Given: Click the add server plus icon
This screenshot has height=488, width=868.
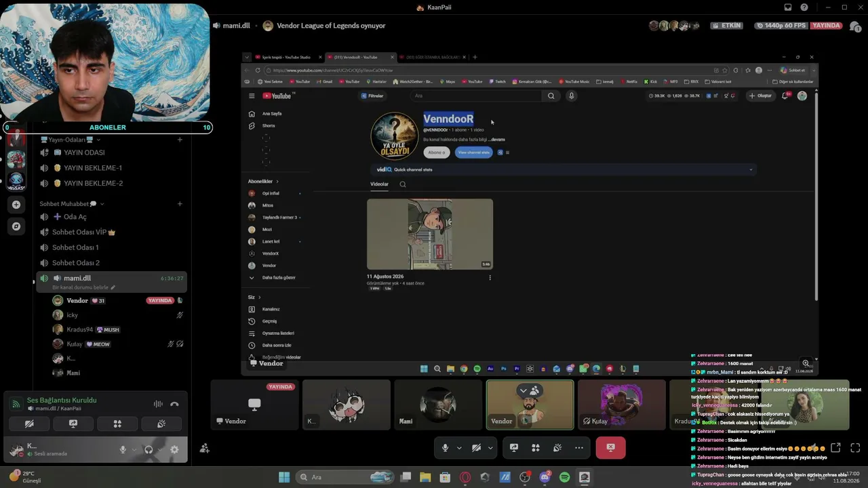Looking at the screenshot, I should (16, 204).
